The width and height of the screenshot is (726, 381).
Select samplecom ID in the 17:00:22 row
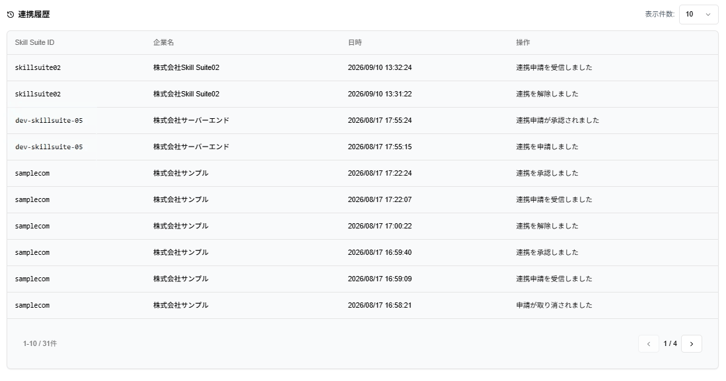[x=32, y=226]
